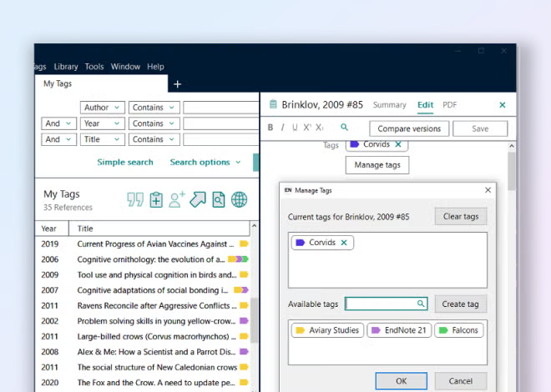This screenshot has height=392, width=551.
Task: Open the Author field dropdown
Action: (x=103, y=108)
